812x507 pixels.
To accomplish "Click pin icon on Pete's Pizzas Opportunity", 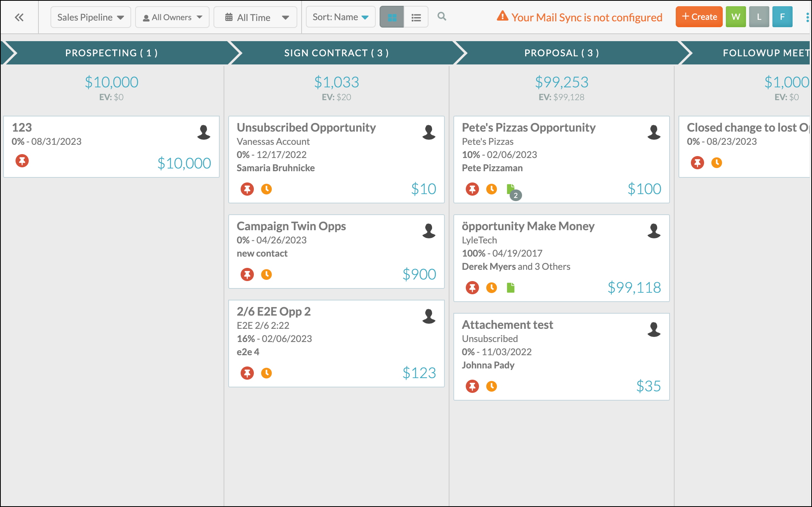I will click(472, 189).
